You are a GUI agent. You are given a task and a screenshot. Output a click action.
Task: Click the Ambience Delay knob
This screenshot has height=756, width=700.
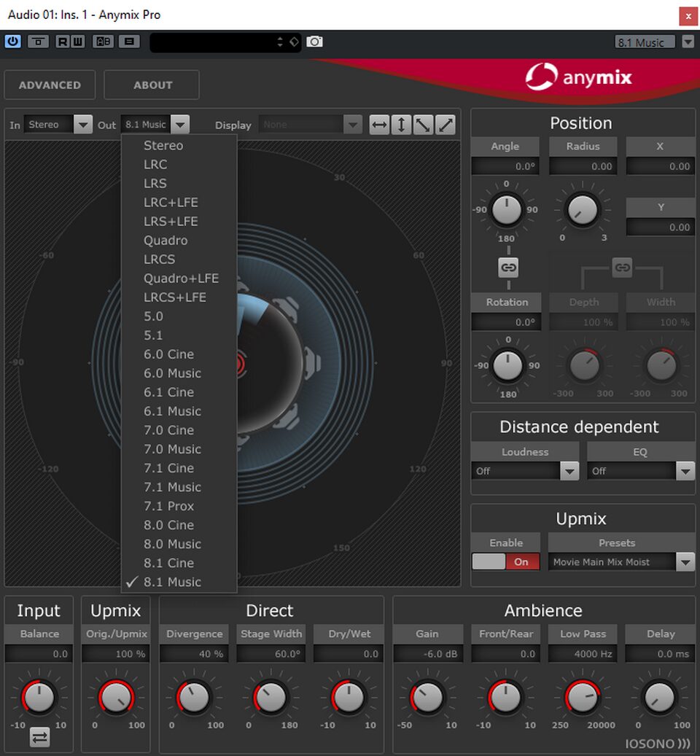(659, 697)
